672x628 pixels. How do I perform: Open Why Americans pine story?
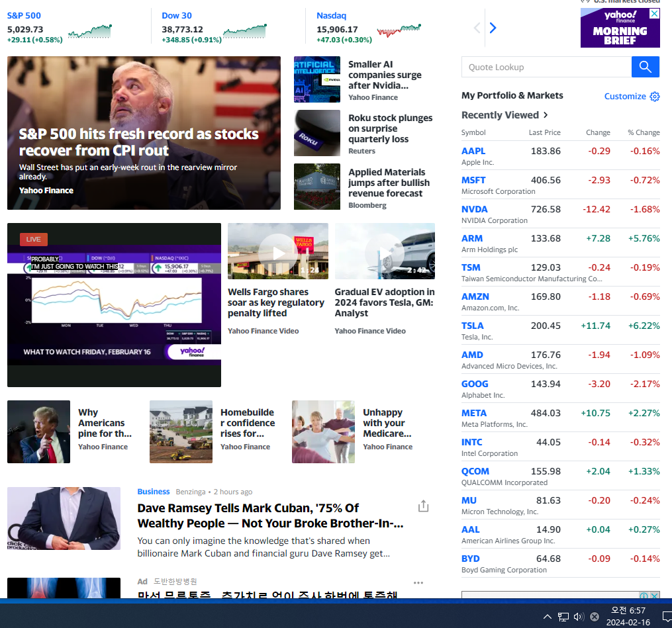[x=105, y=423]
